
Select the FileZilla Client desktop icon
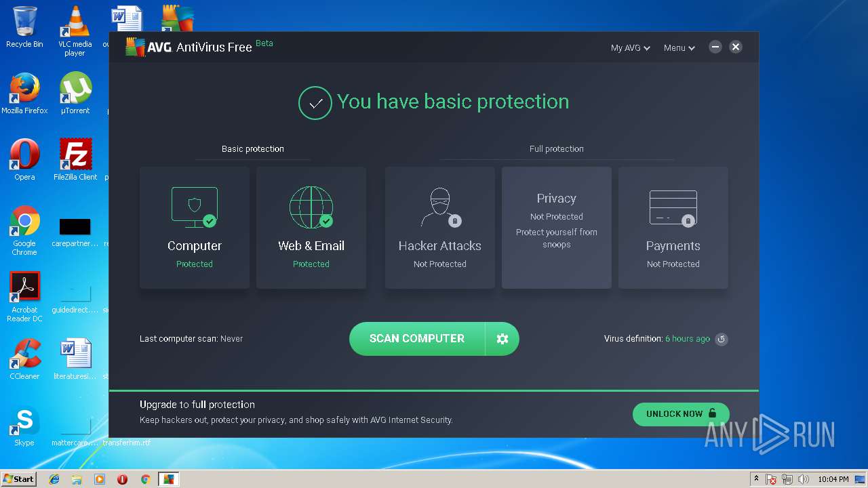(x=75, y=160)
